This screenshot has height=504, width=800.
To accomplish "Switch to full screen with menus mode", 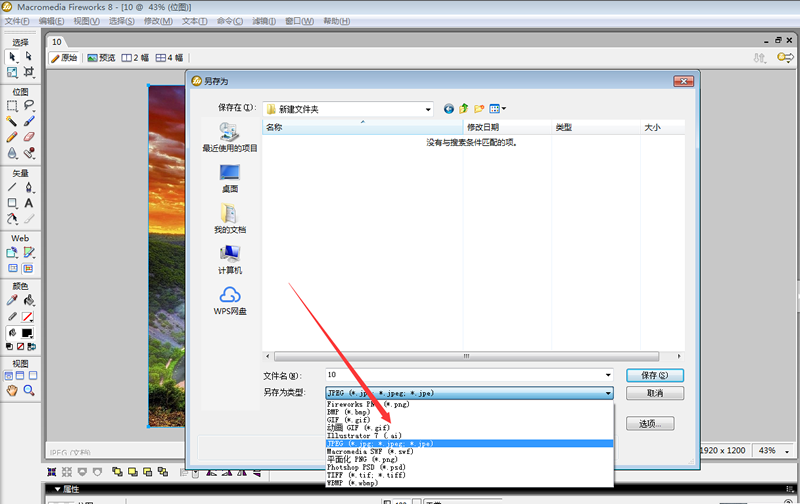I will [x=20, y=376].
